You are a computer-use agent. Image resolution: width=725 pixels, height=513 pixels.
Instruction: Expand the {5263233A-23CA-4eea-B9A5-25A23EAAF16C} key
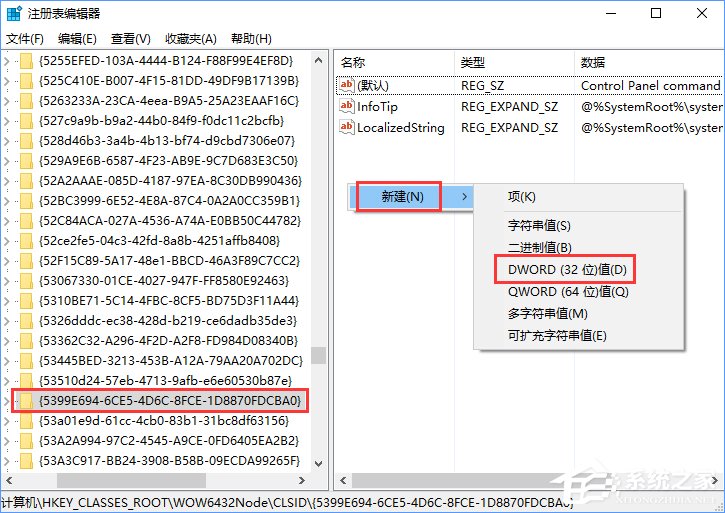pos(6,101)
